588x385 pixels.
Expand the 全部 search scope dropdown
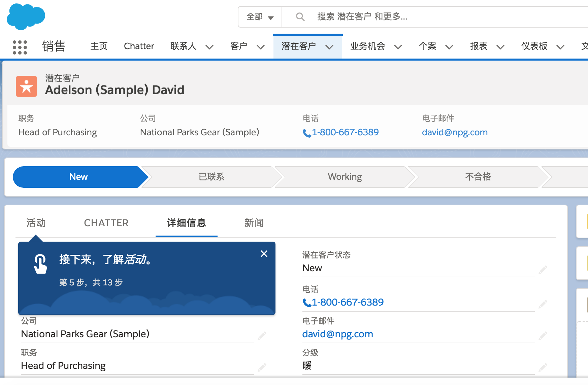tap(260, 17)
